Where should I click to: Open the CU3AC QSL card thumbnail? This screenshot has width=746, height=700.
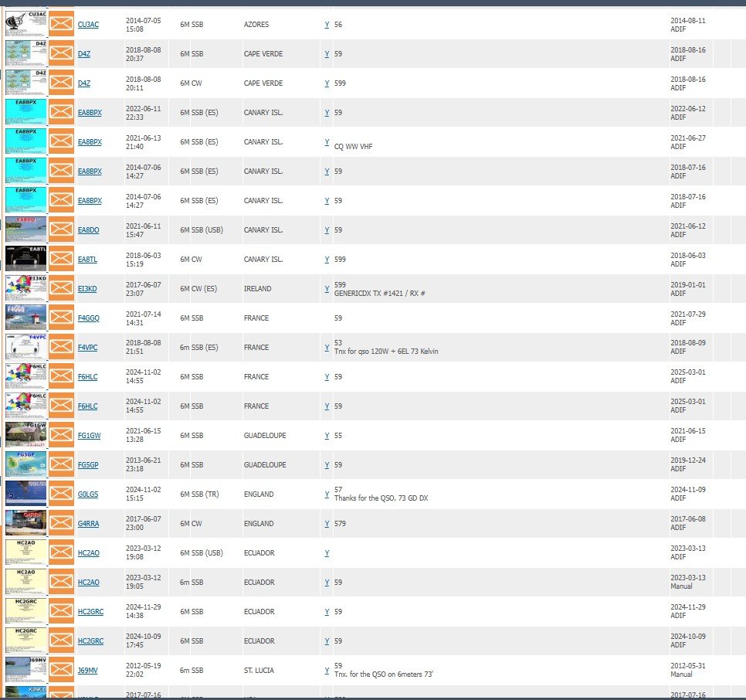25,25
